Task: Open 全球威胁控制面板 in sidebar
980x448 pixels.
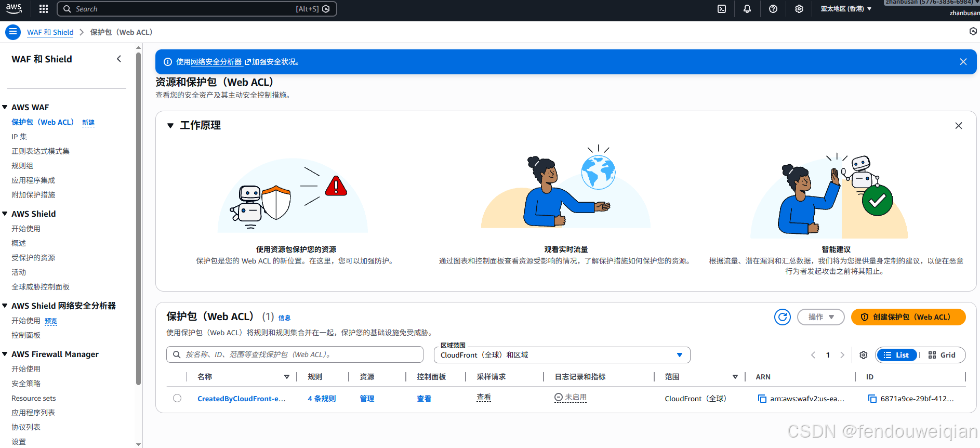Action: point(41,287)
